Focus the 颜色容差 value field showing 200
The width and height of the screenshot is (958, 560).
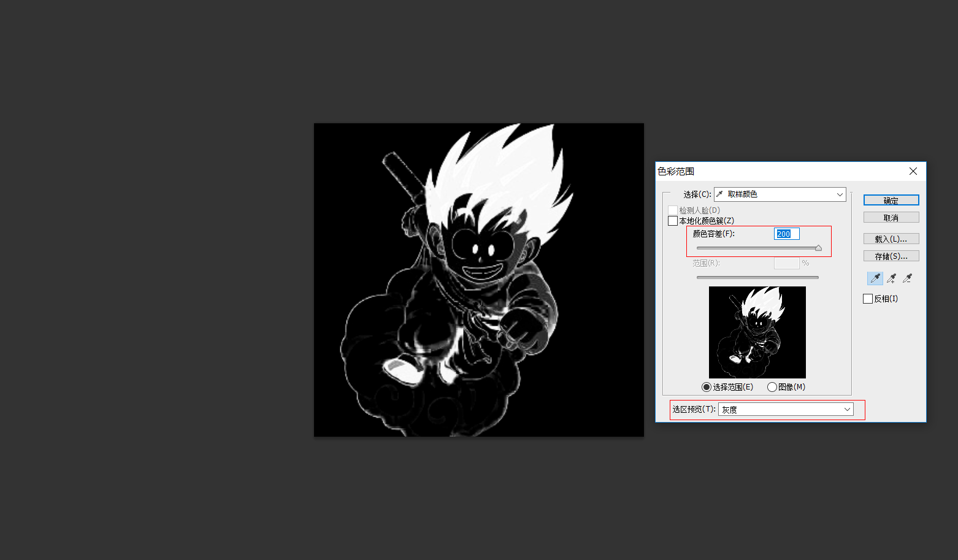pyautogui.click(x=787, y=234)
